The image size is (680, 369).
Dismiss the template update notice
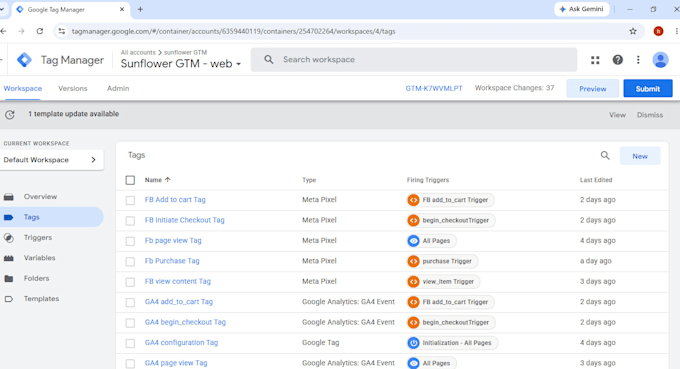pyautogui.click(x=650, y=115)
